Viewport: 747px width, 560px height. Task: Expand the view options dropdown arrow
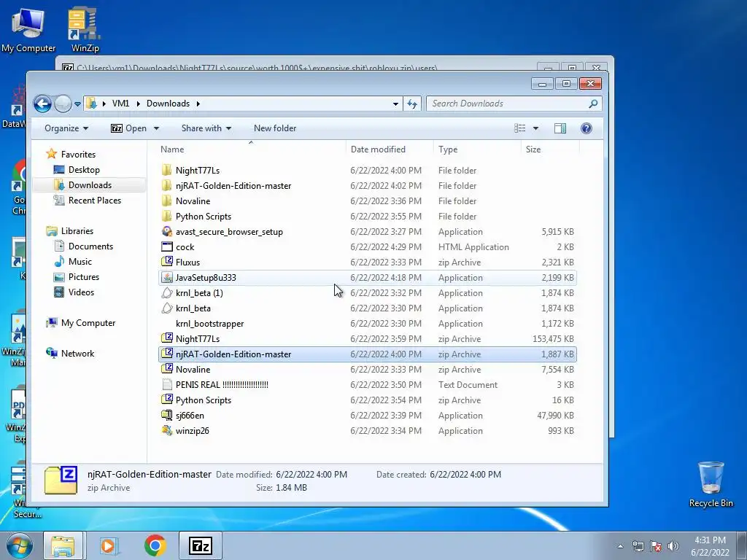[535, 128]
